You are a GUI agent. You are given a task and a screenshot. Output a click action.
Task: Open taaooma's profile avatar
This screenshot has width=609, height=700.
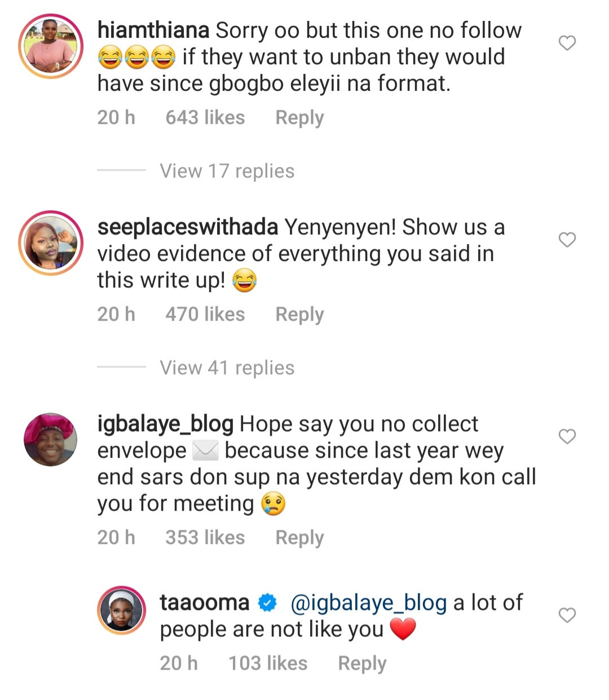(x=122, y=610)
